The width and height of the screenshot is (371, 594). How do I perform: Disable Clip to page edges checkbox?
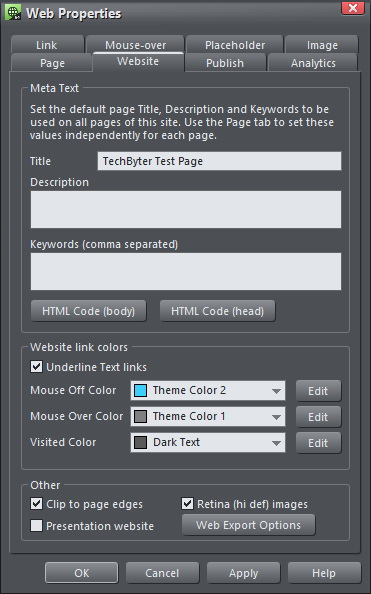coord(36,504)
